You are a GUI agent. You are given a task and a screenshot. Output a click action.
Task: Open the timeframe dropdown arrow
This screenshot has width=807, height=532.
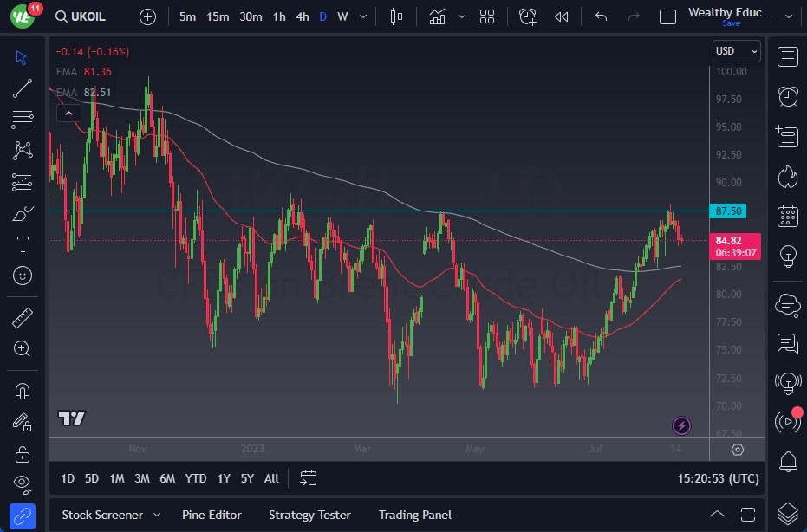click(362, 16)
